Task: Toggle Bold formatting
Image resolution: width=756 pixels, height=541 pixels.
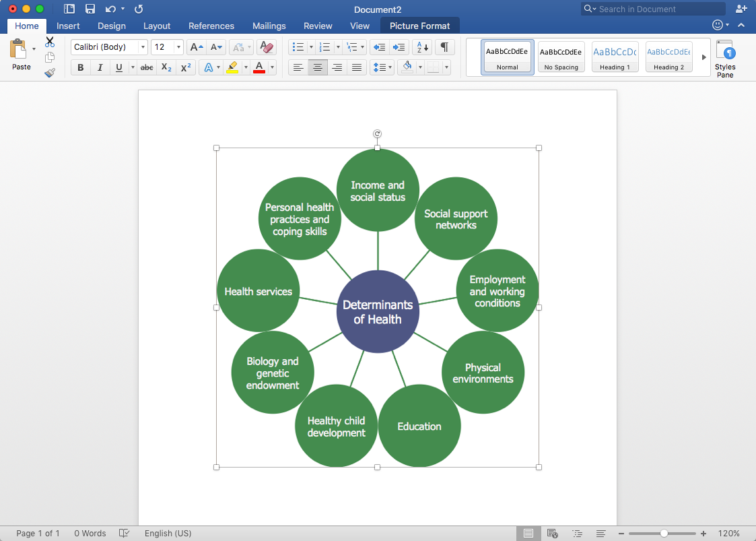Action: (x=81, y=67)
